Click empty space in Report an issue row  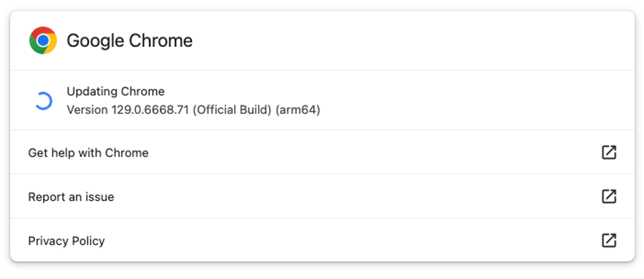369,197
